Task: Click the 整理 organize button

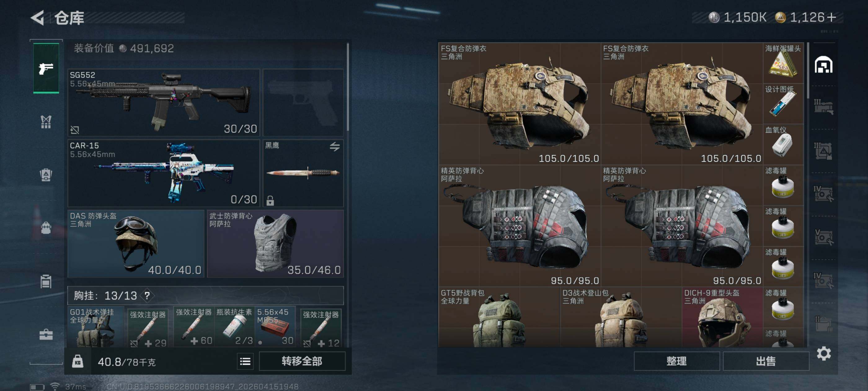Action: tap(677, 361)
